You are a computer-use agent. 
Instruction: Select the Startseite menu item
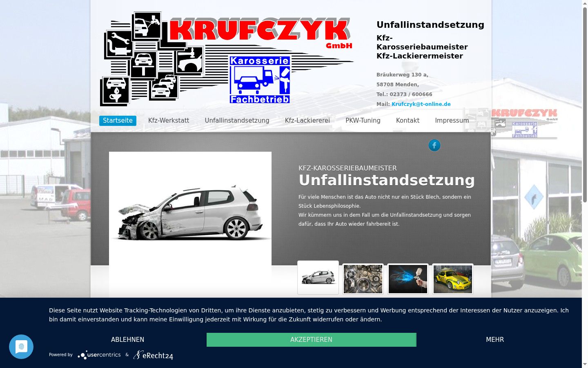click(x=118, y=121)
